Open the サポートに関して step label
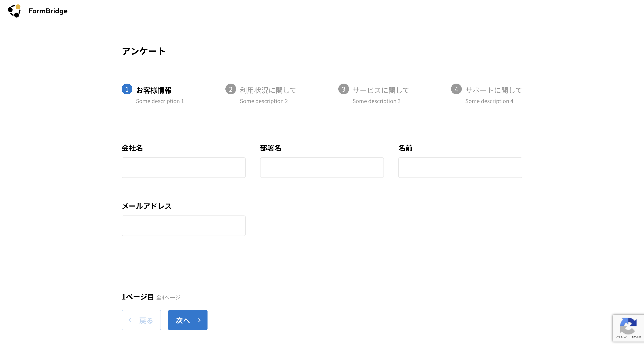The width and height of the screenshot is (644, 346). coord(494,90)
